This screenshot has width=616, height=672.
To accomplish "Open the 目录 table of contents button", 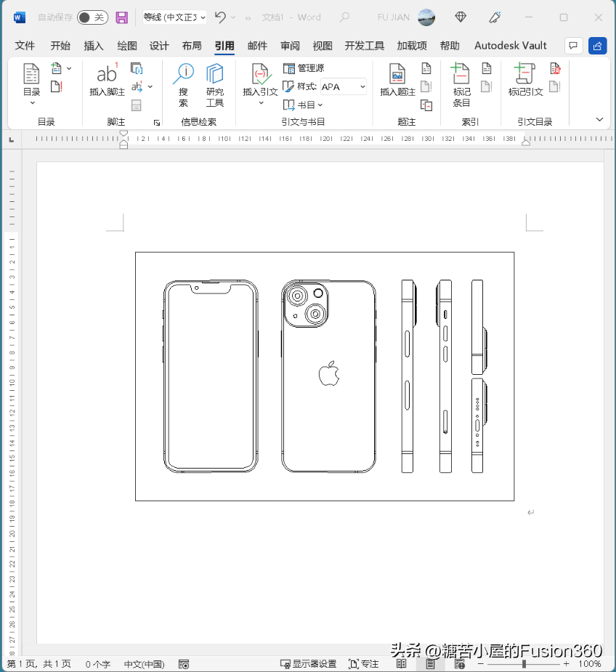I will [31, 84].
